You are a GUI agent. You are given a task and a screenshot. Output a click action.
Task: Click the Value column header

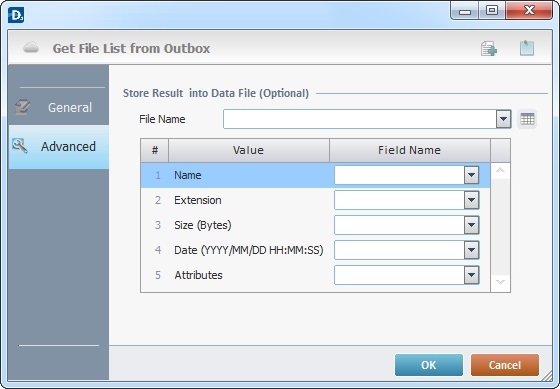click(x=249, y=150)
